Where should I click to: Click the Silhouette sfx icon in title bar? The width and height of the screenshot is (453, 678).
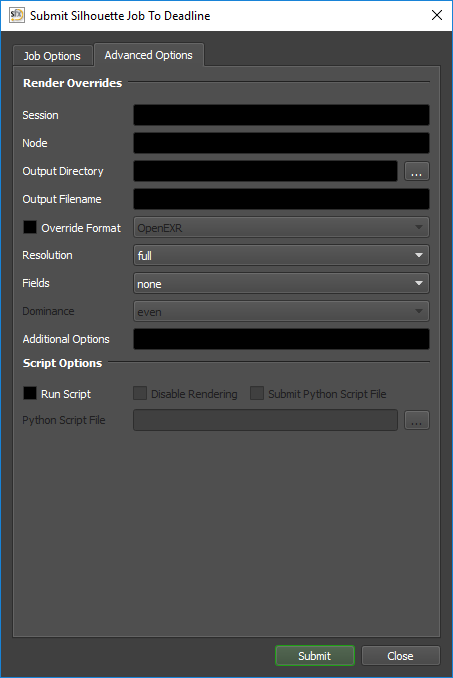pos(16,15)
